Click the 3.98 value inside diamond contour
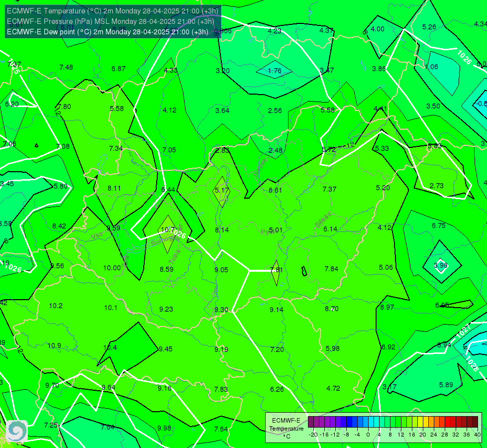Screen dimensions: 487x448 click(x=440, y=265)
